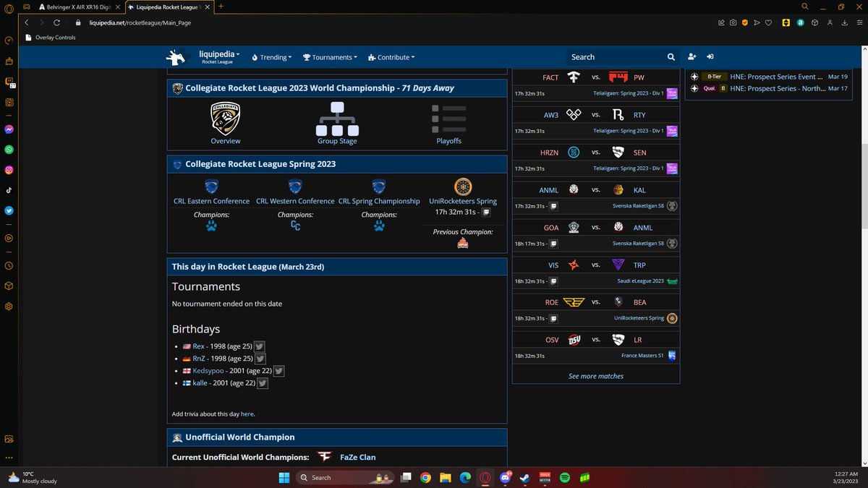Open TikTok in the Opera sidebar

pos(9,190)
